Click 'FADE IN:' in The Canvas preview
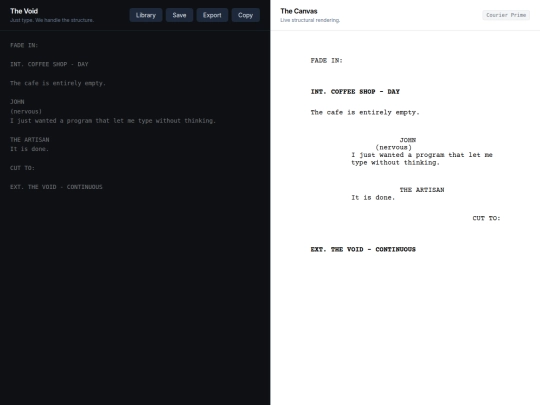 (x=326, y=61)
